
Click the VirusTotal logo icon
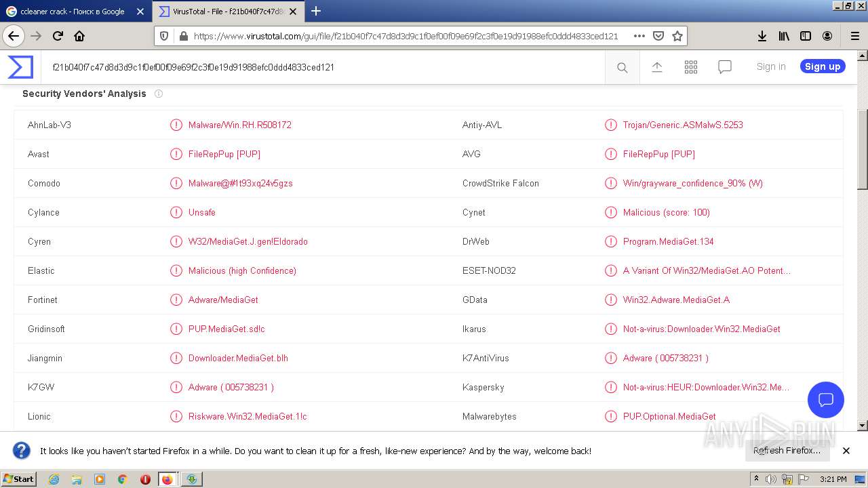20,67
